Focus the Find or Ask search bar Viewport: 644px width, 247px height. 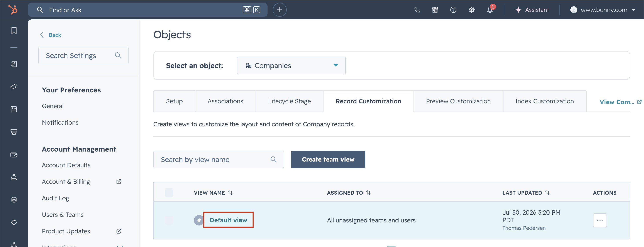pos(147,10)
